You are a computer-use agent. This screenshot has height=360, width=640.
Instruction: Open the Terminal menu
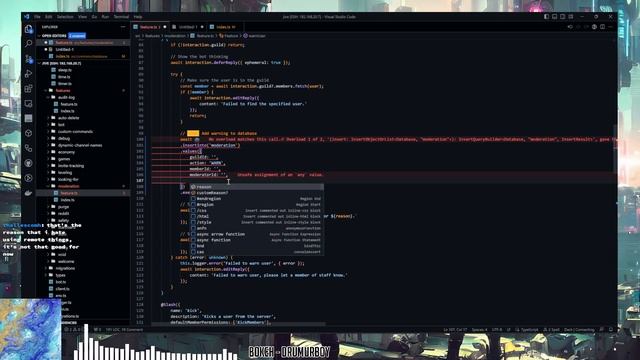click(121, 17)
